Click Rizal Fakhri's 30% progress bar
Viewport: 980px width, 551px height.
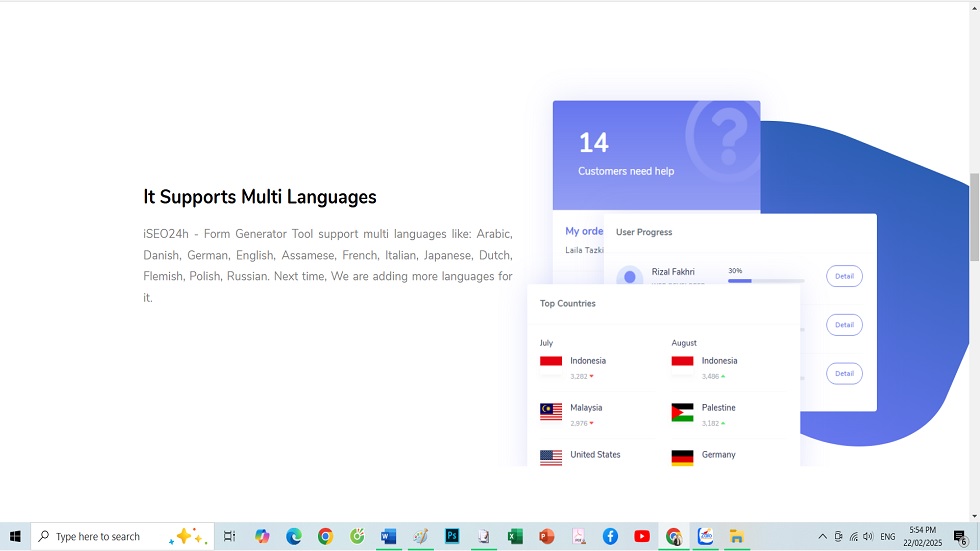(x=765, y=281)
